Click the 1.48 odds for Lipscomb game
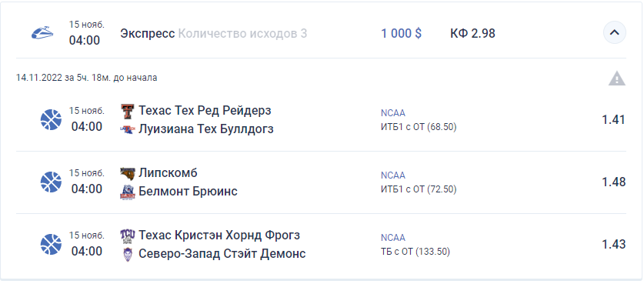This screenshot has width=644, height=284. pyautogui.click(x=613, y=182)
